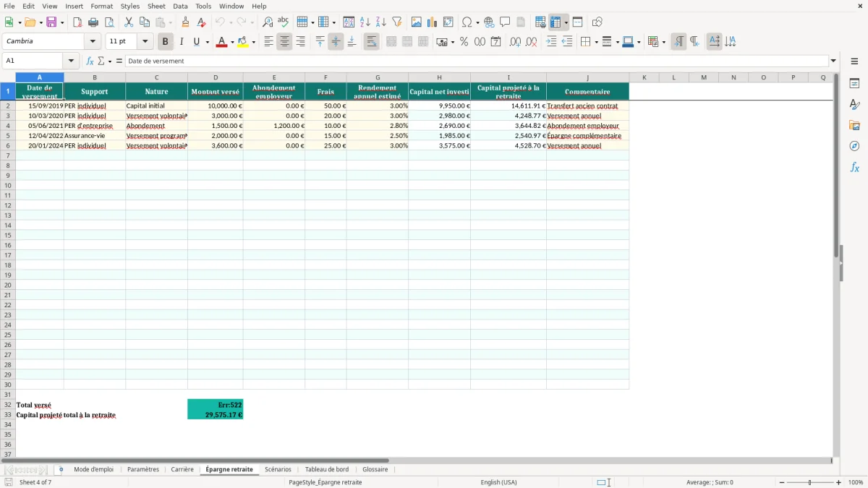Apply red font color swatch
Viewport: 868px width, 488px height.
click(x=221, y=42)
